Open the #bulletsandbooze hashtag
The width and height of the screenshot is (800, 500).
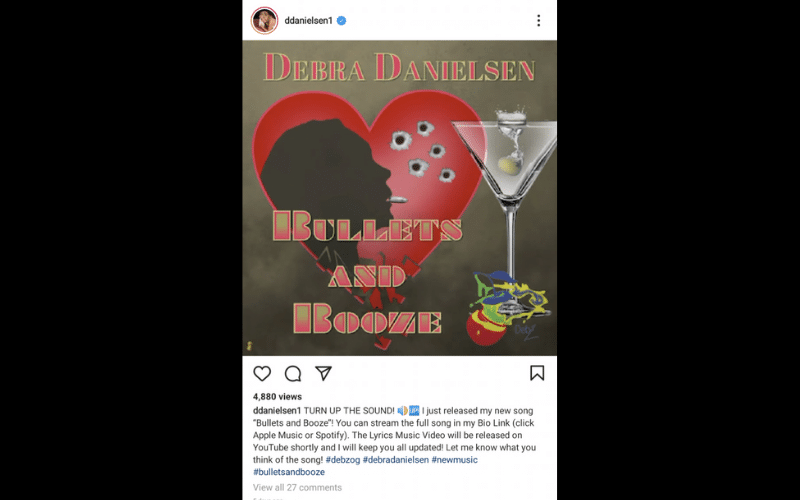point(289,472)
